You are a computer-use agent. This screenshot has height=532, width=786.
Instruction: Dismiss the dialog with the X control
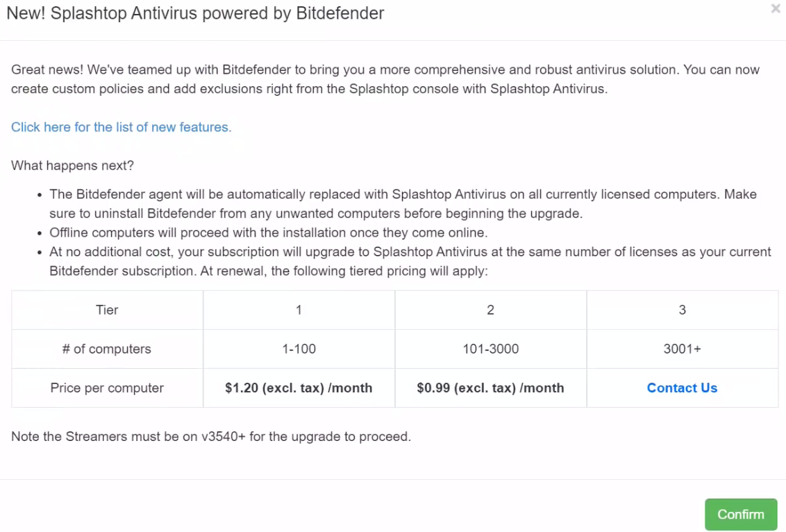775,9
